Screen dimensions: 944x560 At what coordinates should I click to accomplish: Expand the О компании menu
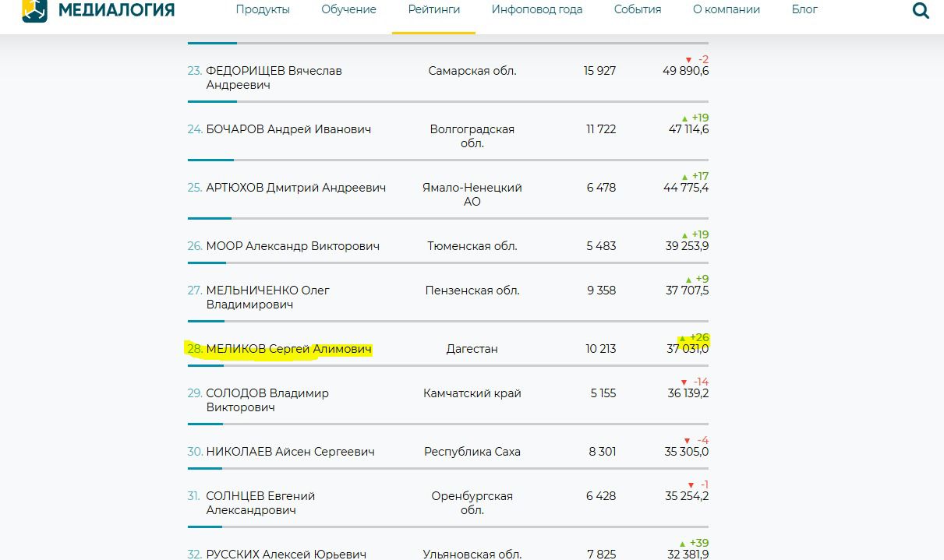click(x=726, y=9)
